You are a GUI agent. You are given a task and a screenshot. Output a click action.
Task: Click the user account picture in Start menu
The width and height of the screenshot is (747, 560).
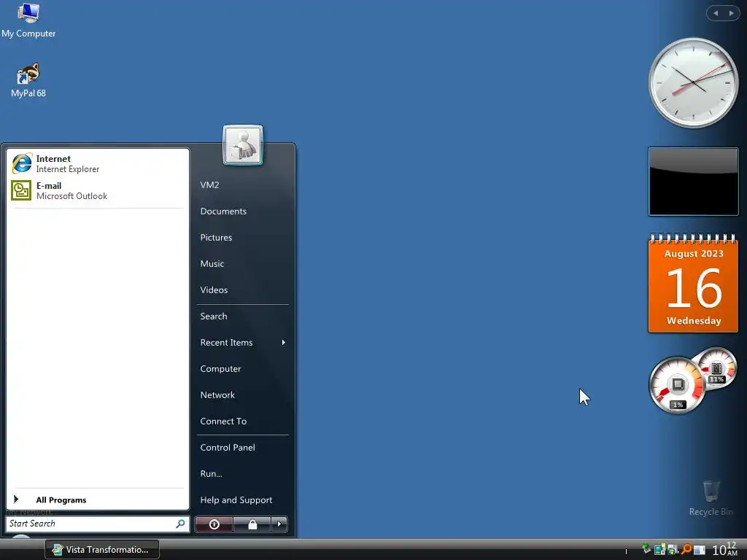click(x=242, y=145)
